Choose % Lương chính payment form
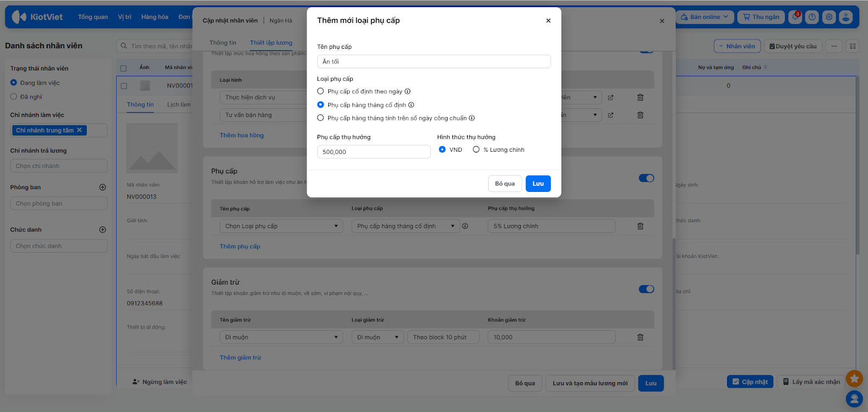The height and width of the screenshot is (412, 868). (x=476, y=150)
